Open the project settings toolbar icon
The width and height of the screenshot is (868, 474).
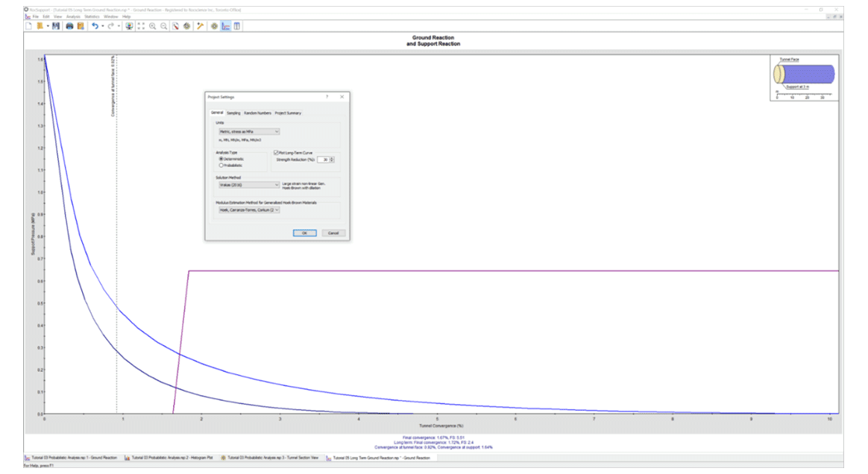coord(175,26)
